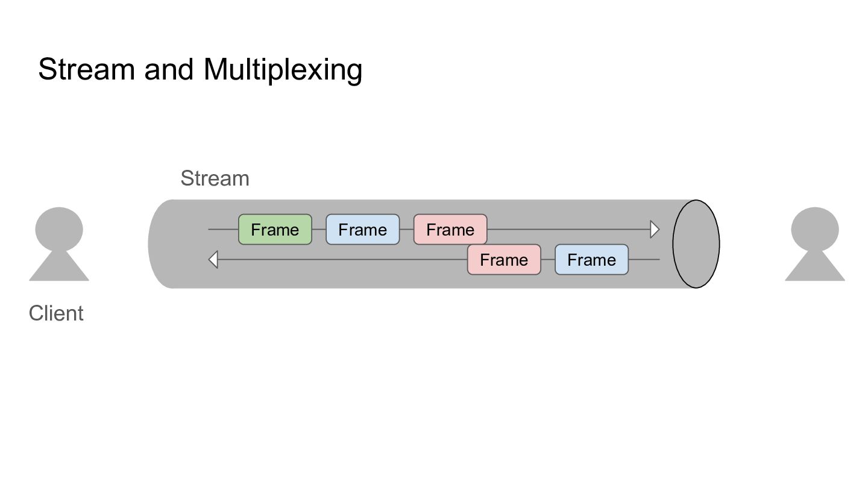
Task: Click the top line start left of green Frame
Action: (x=223, y=230)
